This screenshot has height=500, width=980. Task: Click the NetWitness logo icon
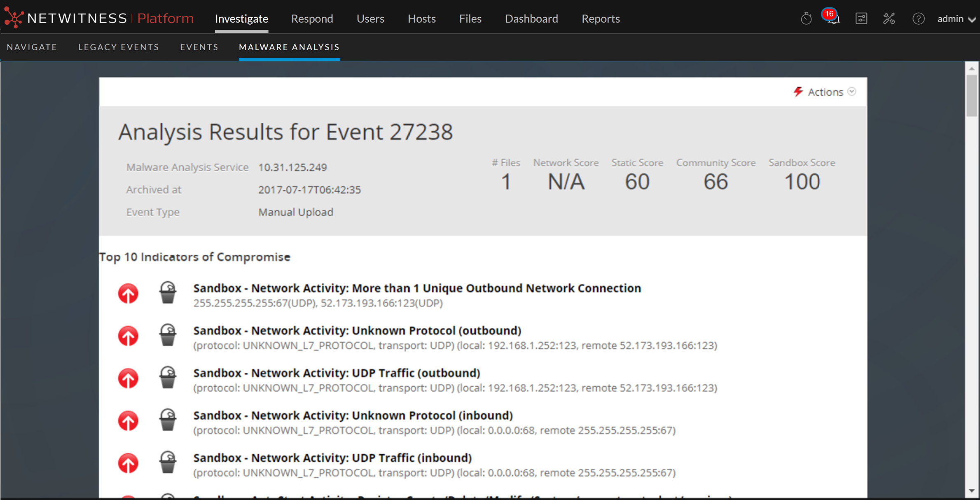[x=14, y=18]
